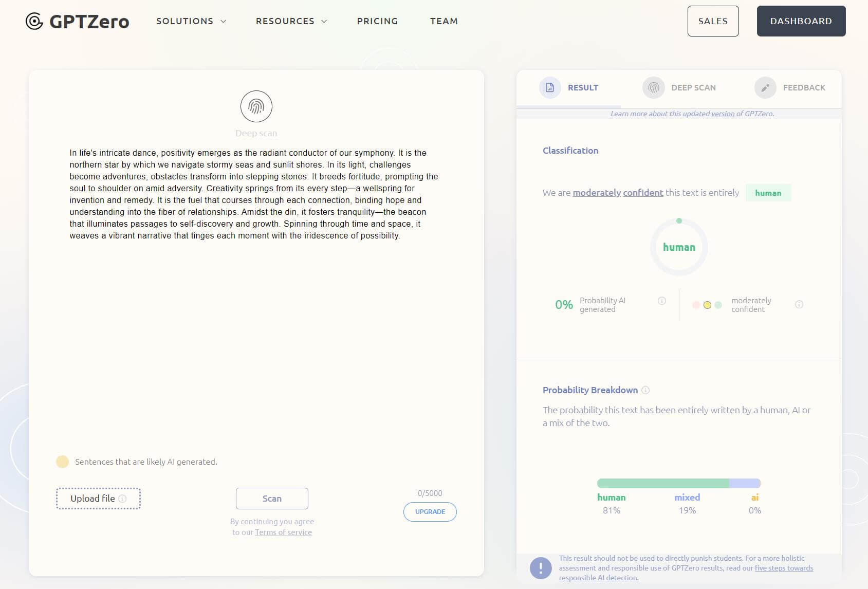This screenshot has width=868, height=589.
Task: Click info icon next to Probability Breakdown
Action: click(x=645, y=390)
